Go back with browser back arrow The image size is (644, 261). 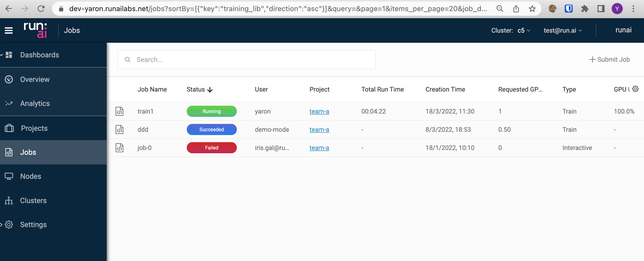pos(9,9)
